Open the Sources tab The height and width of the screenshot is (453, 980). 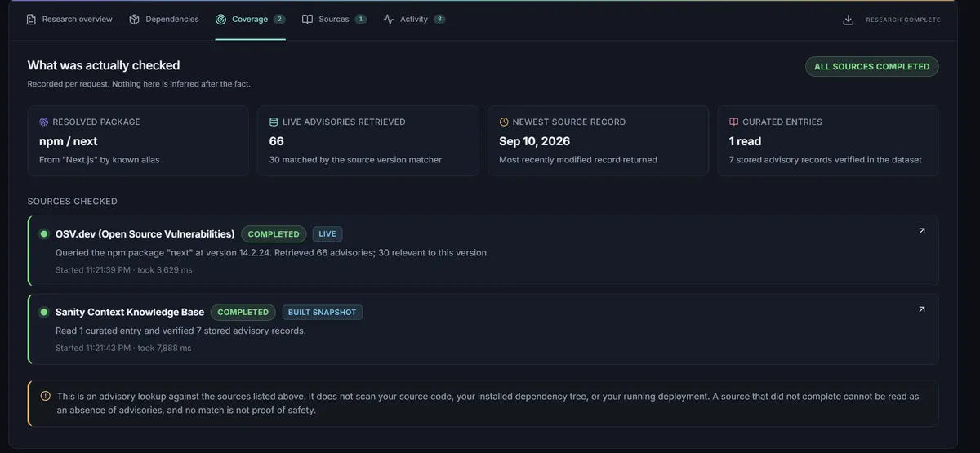point(334,20)
